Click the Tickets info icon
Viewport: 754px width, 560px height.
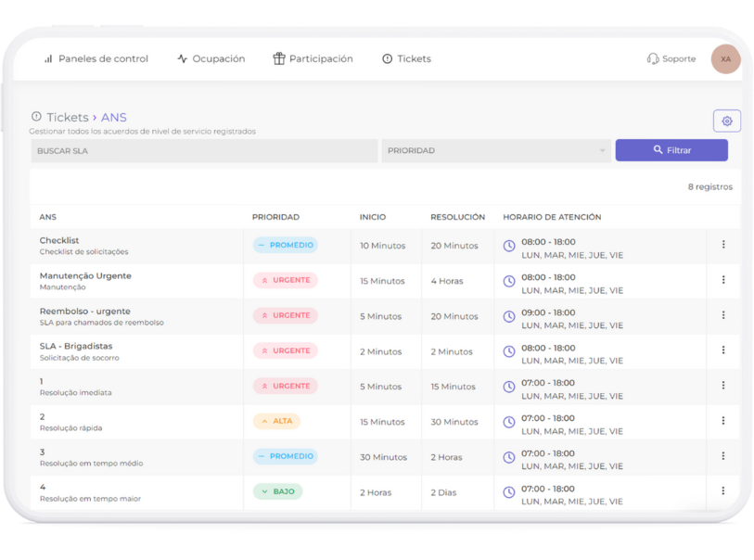tap(388, 58)
